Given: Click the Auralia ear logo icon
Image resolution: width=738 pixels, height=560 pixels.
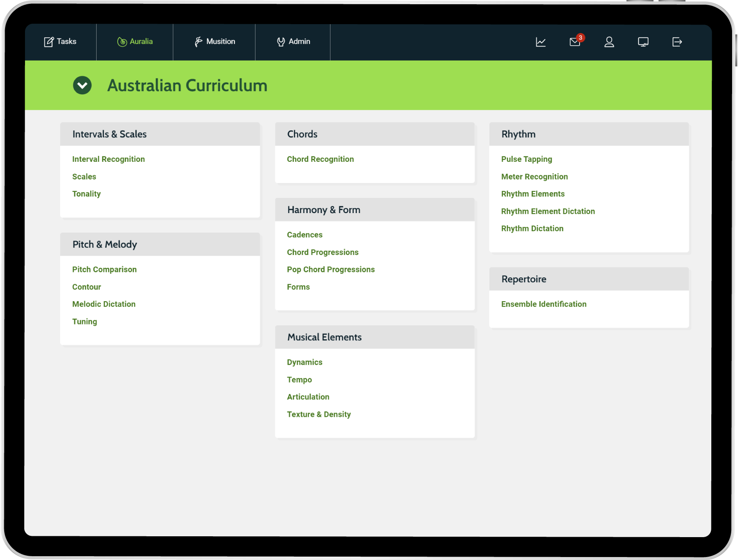Looking at the screenshot, I should (122, 42).
